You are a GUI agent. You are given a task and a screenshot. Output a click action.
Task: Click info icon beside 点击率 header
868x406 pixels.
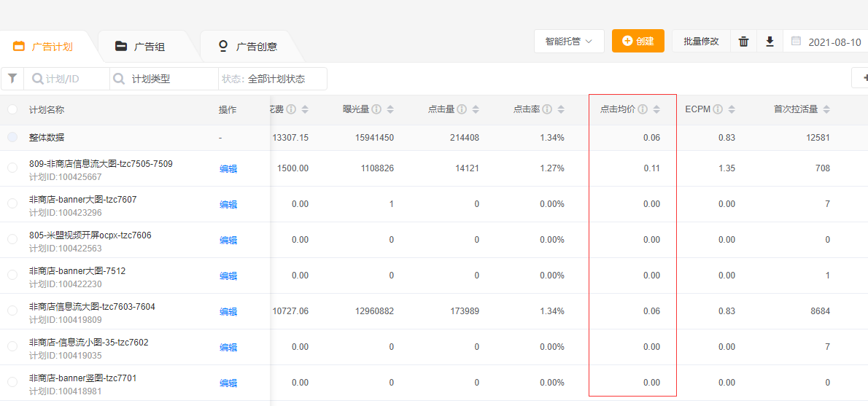[x=547, y=109]
